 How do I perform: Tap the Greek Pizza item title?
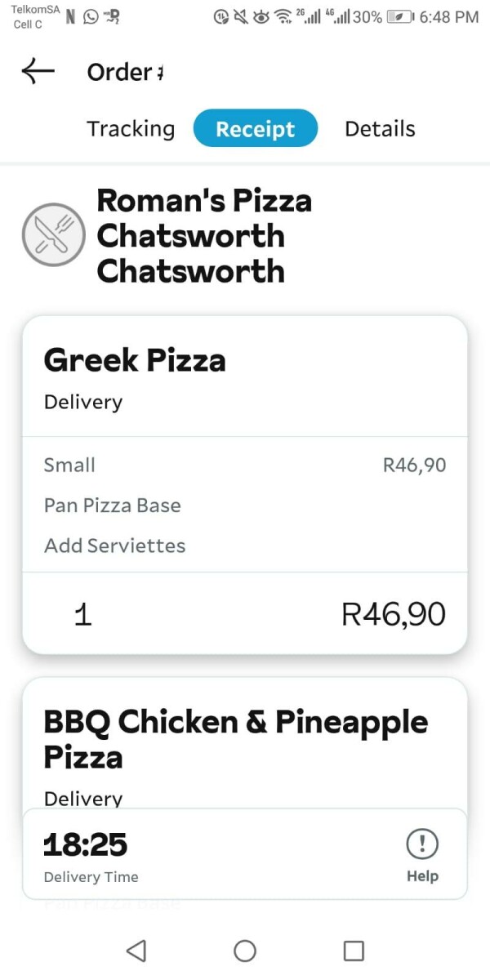135,360
